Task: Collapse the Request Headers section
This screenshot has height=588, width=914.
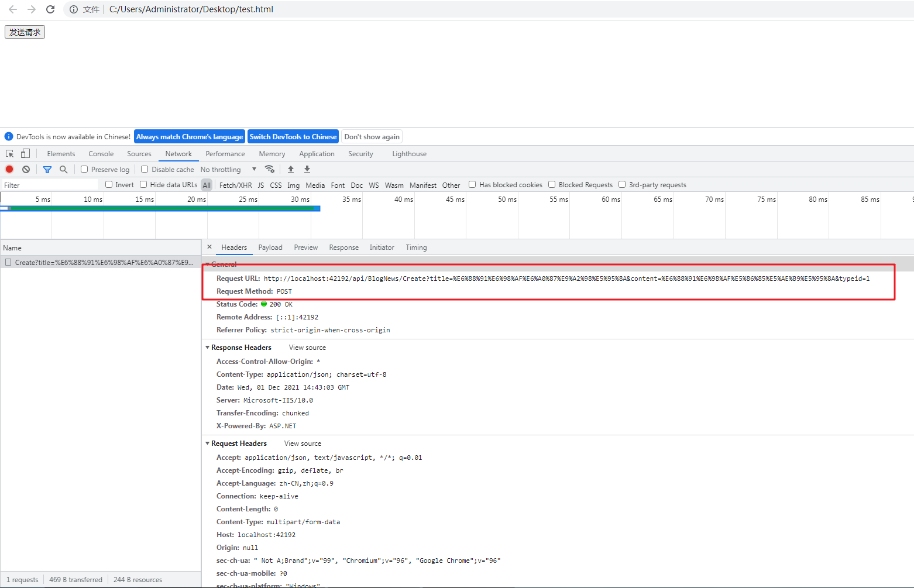Action: coord(208,443)
